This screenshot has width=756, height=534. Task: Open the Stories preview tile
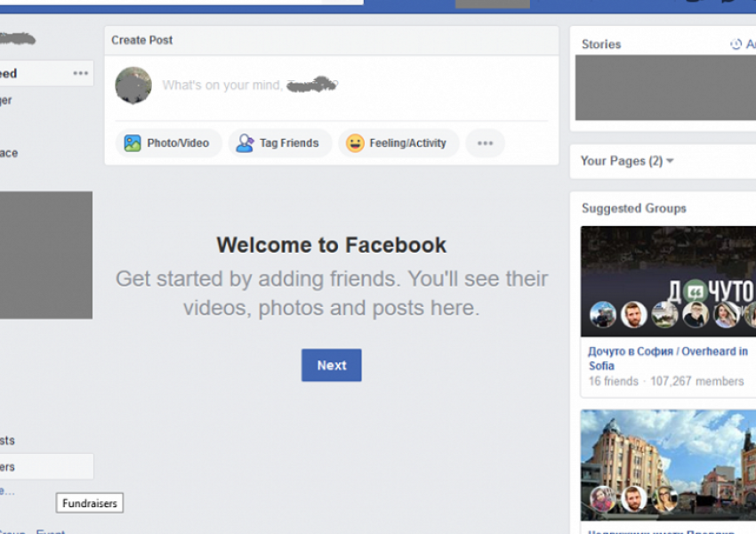click(x=664, y=87)
